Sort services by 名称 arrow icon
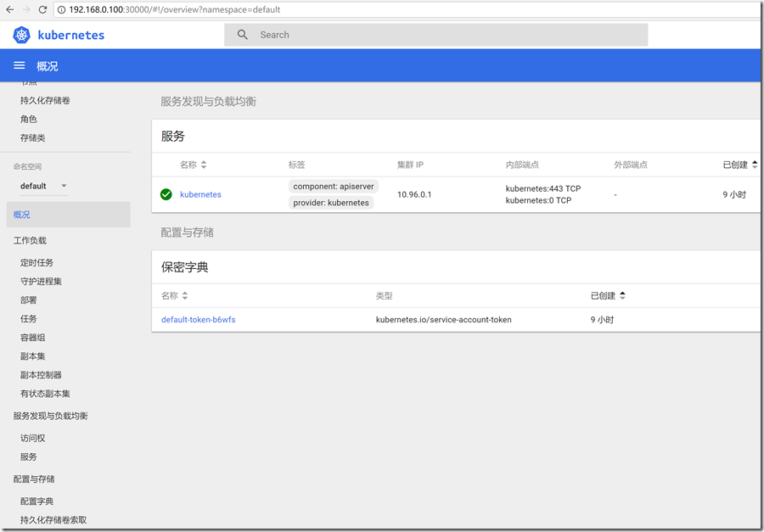The image size is (764, 532). point(204,165)
